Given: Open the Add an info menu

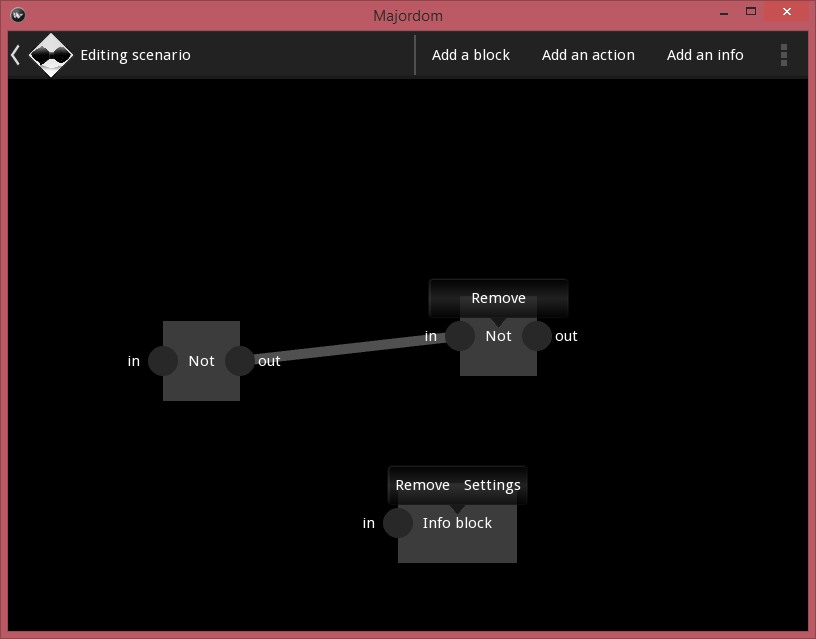Looking at the screenshot, I should (x=705, y=55).
